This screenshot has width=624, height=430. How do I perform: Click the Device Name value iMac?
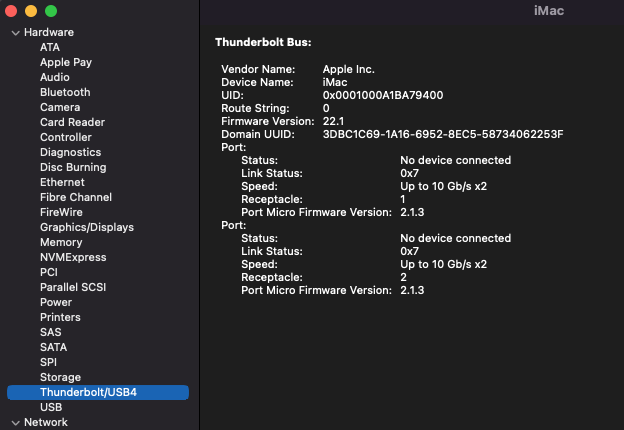[335, 82]
